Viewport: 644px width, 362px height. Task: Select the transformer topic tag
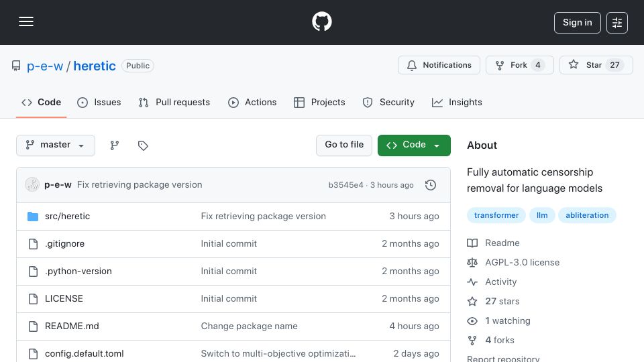point(496,215)
